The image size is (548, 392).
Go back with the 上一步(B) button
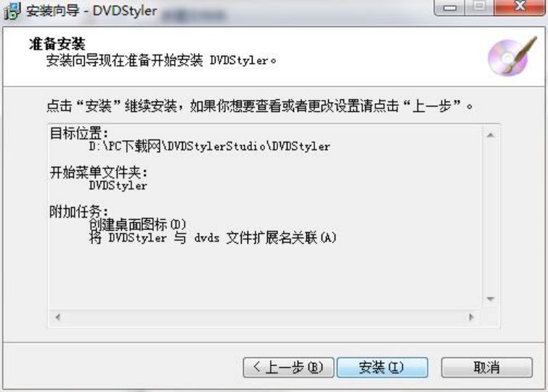click(x=288, y=367)
